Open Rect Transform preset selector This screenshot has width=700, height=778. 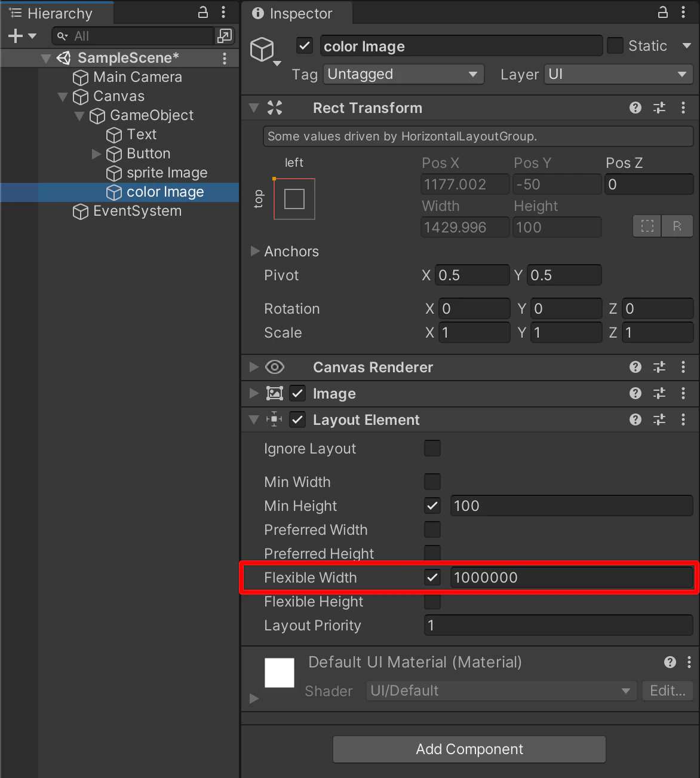click(x=659, y=108)
